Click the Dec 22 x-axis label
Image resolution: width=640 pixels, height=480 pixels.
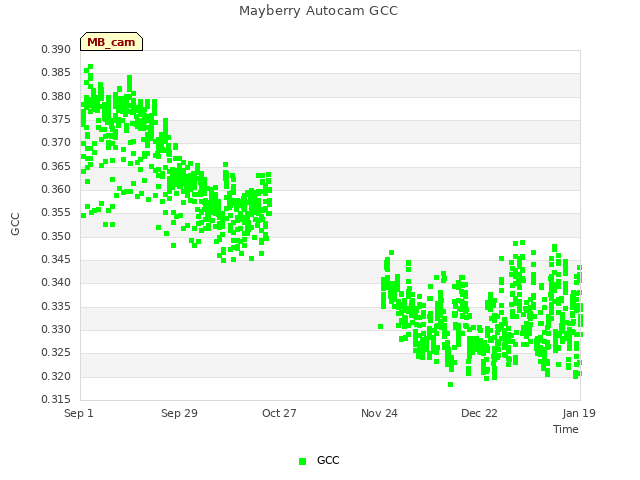pyautogui.click(x=479, y=413)
